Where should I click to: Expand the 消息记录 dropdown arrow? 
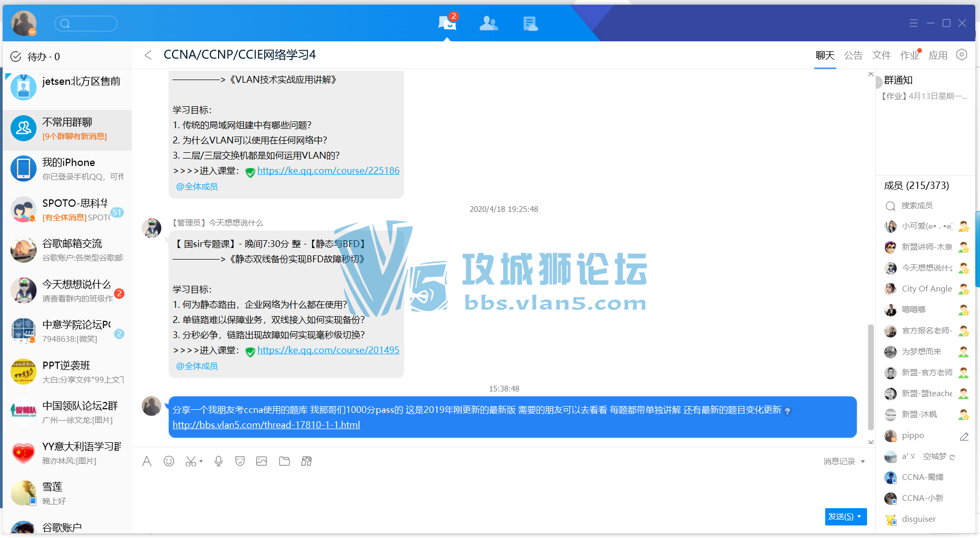point(863,462)
